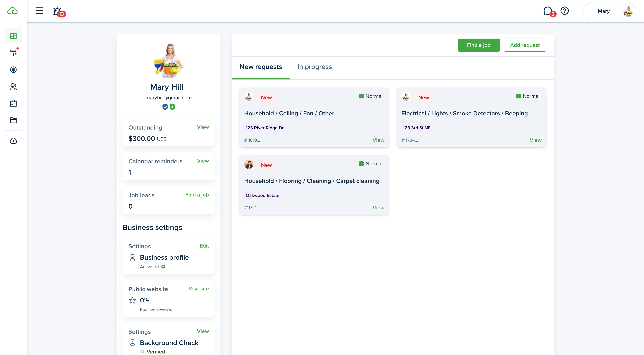644x355 pixels.
Task: Click New status on Carpet cleaning card
Action: pos(266,165)
